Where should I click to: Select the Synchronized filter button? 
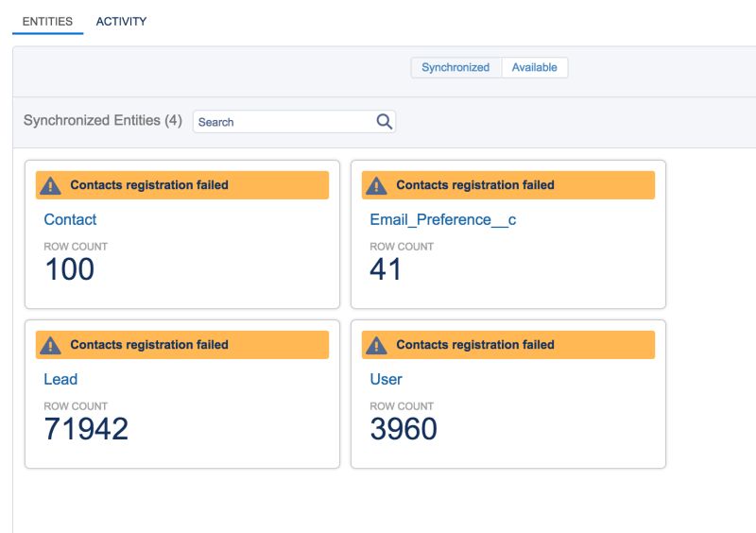[x=455, y=67]
